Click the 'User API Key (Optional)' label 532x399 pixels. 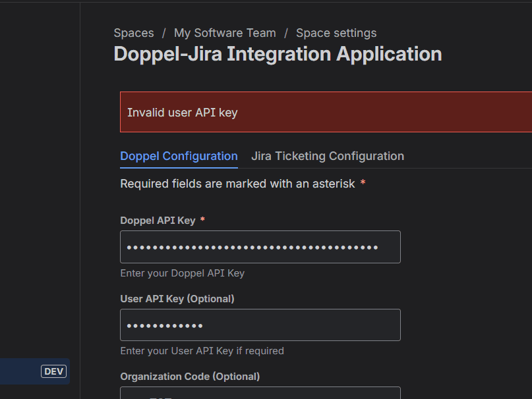pyautogui.click(x=177, y=299)
